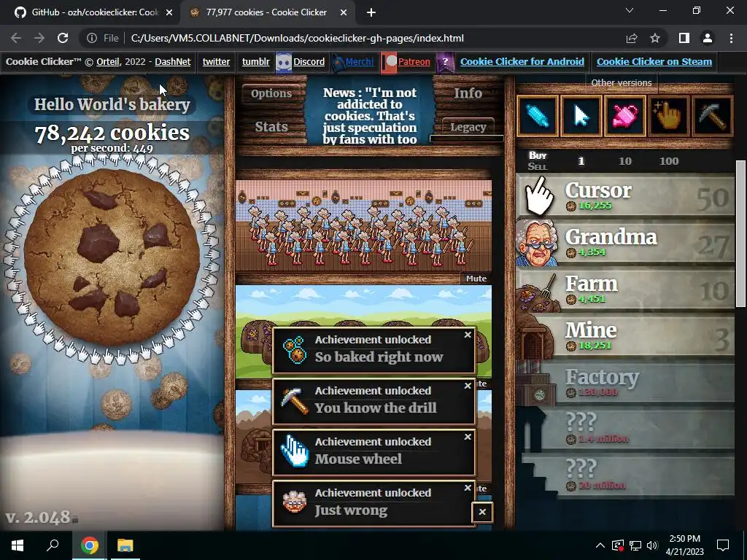This screenshot has width=747, height=560.
Task: Mute the grandma building row
Action: click(x=476, y=279)
